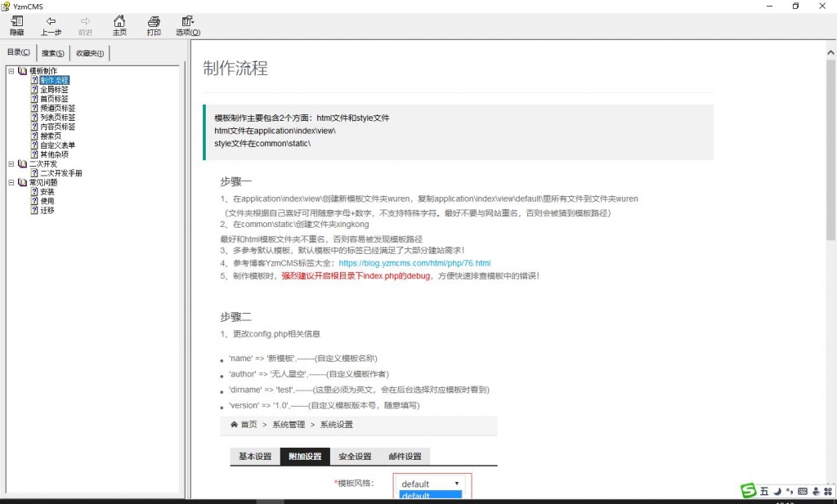
Task: Open the 内容页标签 topic
Action: pyautogui.click(x=58, y=127)
